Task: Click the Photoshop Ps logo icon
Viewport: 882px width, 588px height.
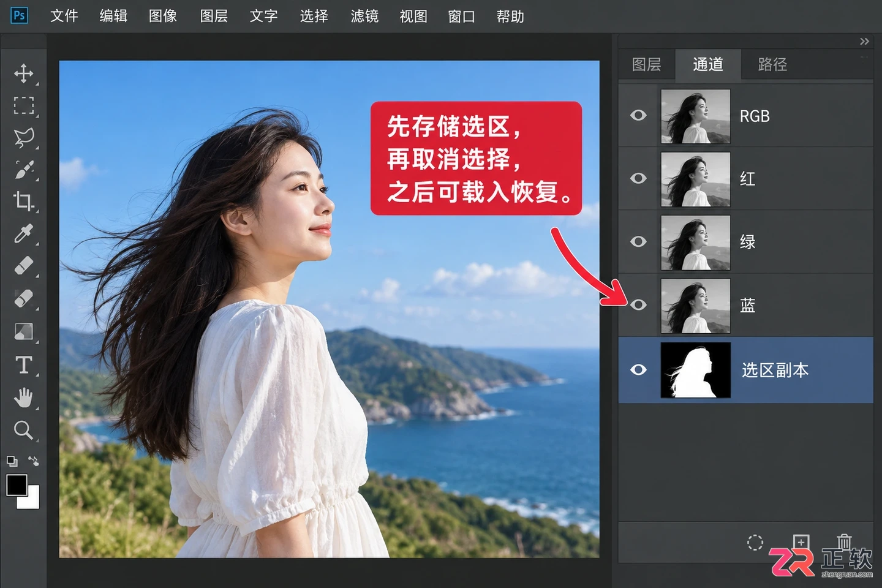Action: (19, 15)
